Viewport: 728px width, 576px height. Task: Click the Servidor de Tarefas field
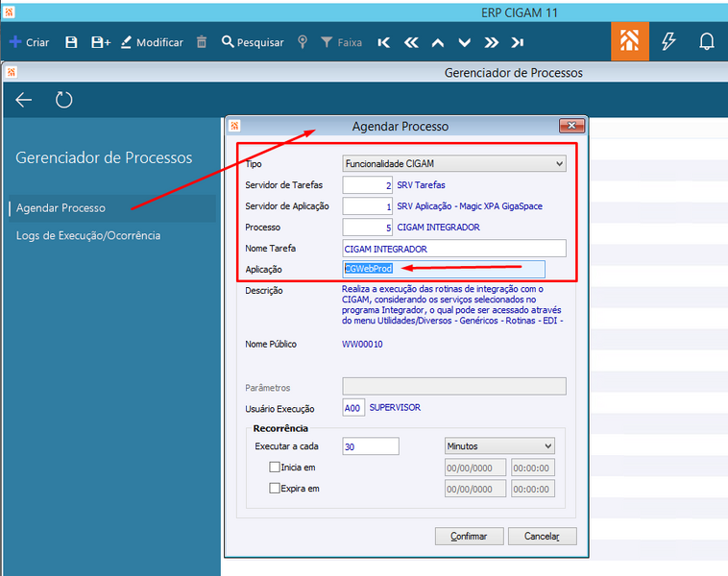[x=368, y=184]
